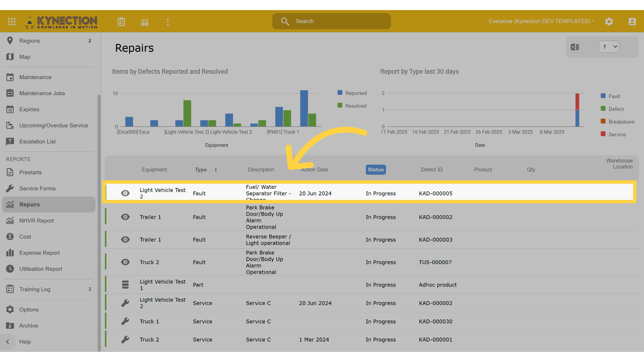This screenshot has width=644, height=362.
Task: Open the settings gear icon
Action: point(609,21)
